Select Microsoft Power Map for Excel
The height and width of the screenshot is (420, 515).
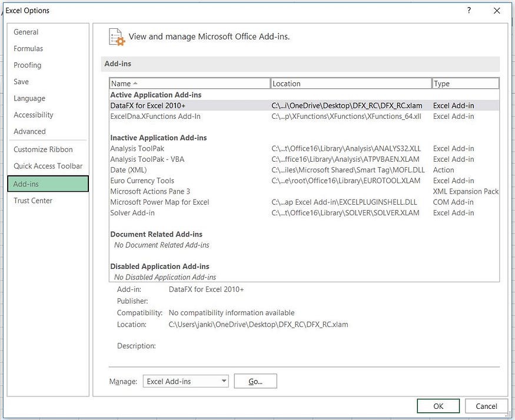click(x=304, y=202)
